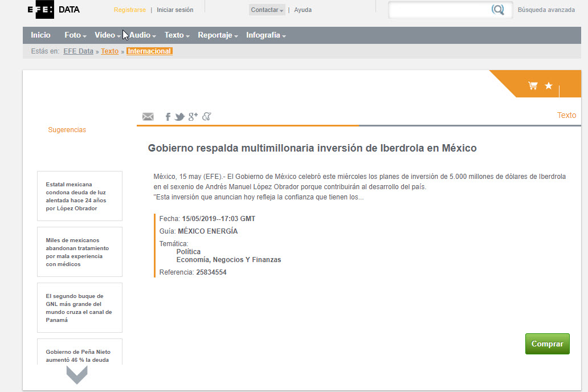Click EFE Data breadcrumb link
This screenshot has width=588, height=392.
point(79,51)
